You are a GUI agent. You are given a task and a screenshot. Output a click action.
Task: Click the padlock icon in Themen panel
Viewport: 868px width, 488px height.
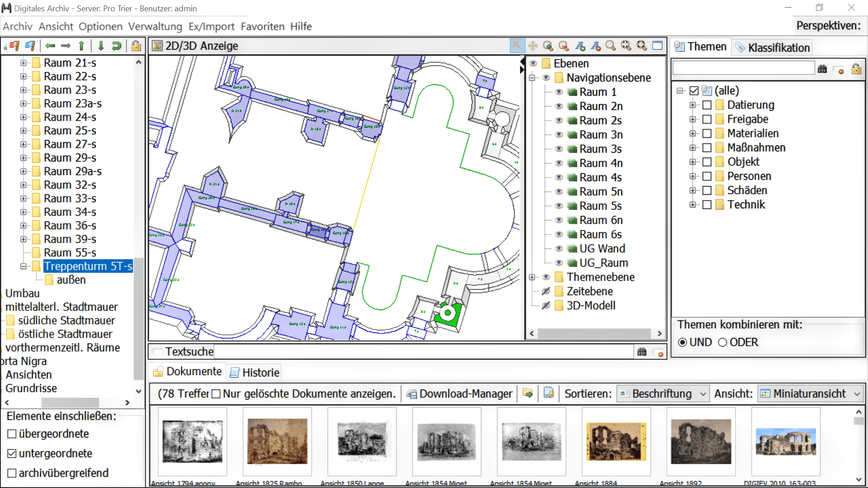click(x=856, y=69)
